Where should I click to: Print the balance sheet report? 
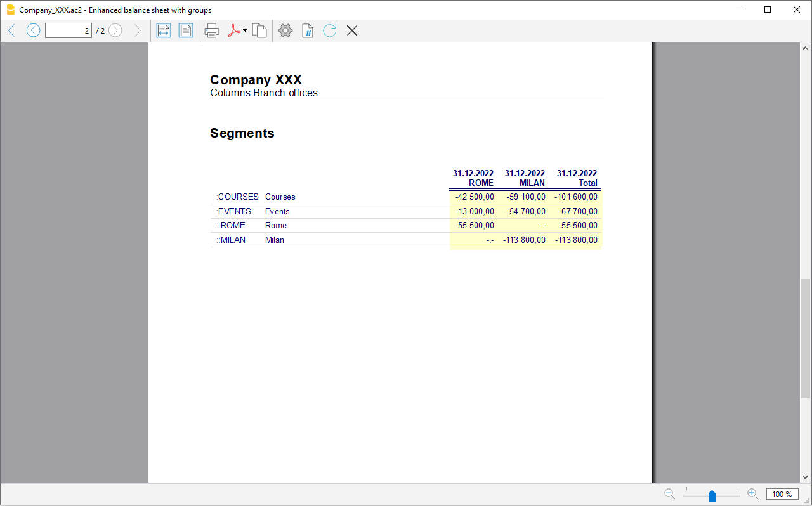point(212,30)
